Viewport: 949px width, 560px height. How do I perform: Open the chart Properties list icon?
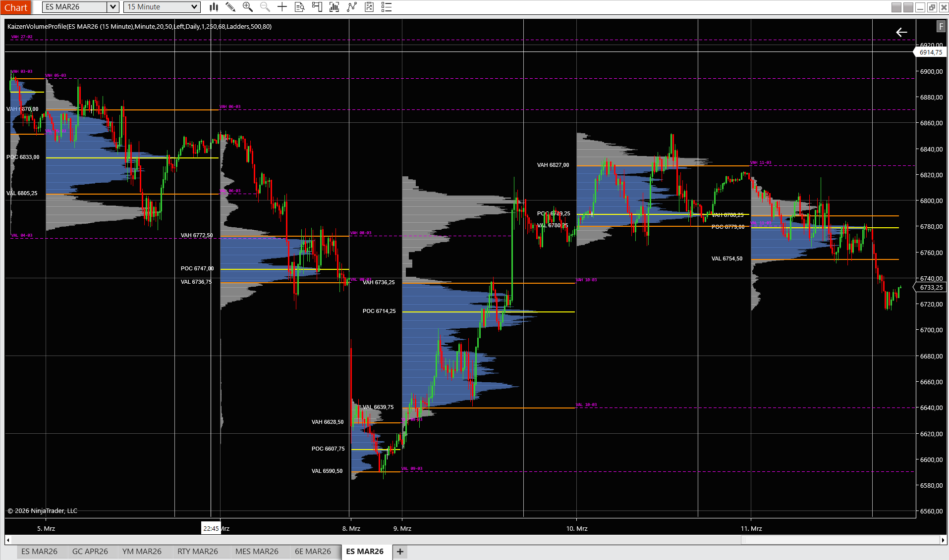387,7
